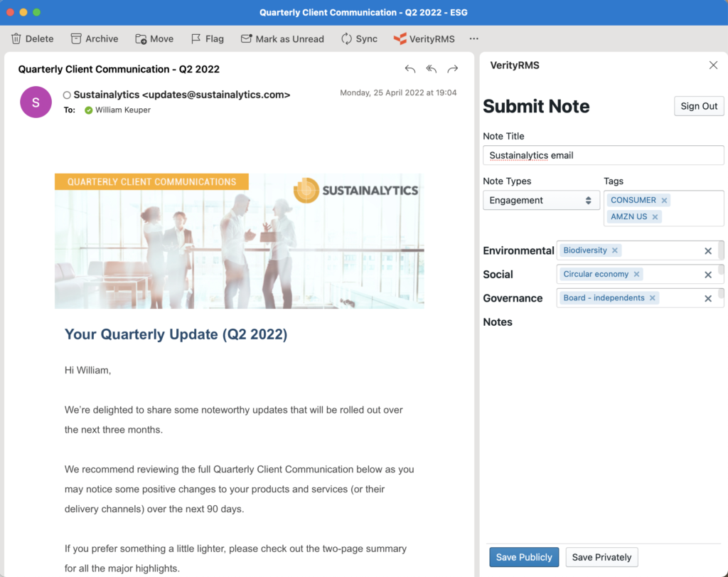The image size is (728, 577).
Task: Reply to the email with the single arrow
Action: 410,69
